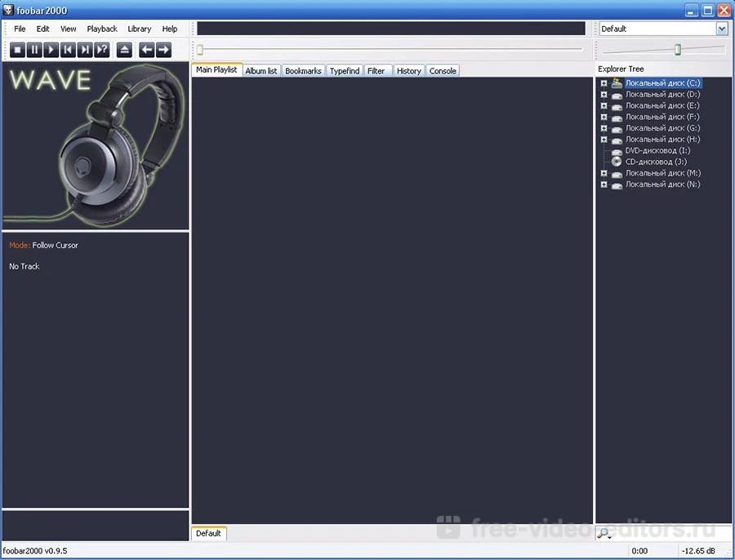This screenshot has width=735, height=560.
Task: Click the volume slider handle
Action: 677,50
